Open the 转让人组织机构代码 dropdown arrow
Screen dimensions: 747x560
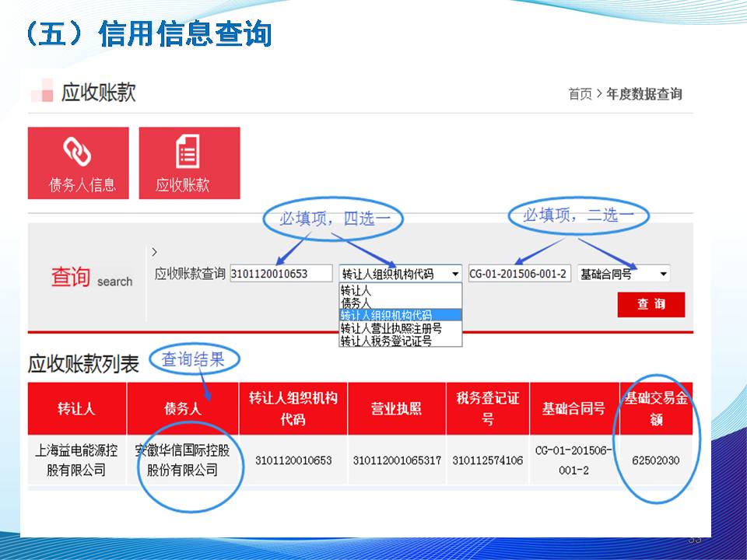click(x=454, y=274)
